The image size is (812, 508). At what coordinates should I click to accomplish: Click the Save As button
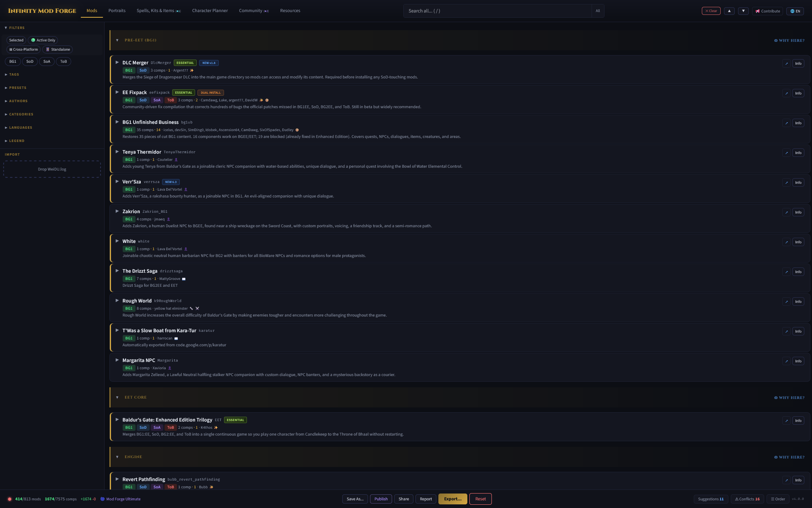pos(355,499)
